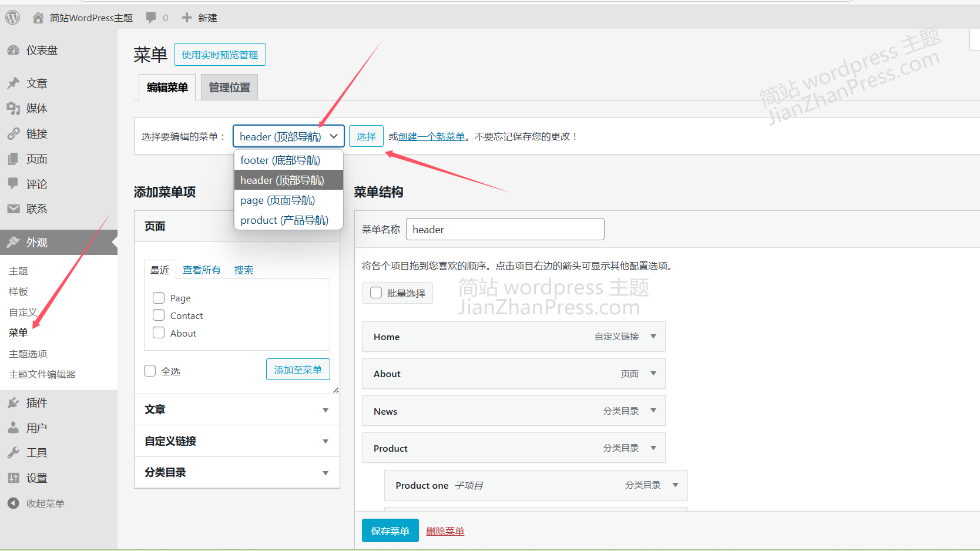This screenshot has height=551, width=980.
Task: Click into the 菜单名称 header input field
Action: 505,229
